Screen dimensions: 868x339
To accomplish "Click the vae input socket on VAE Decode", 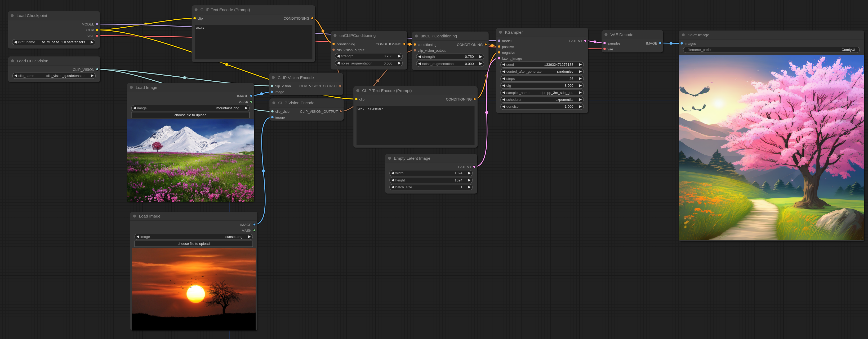I will click(x=604, y=49).
